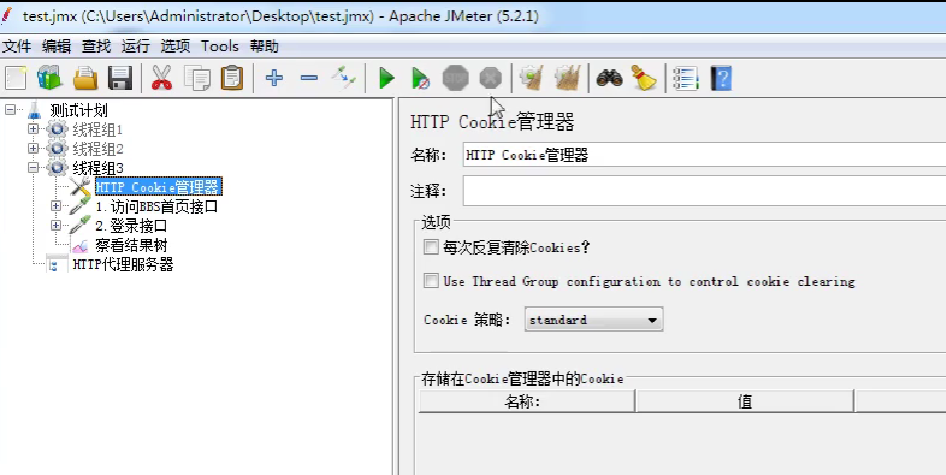
Task: Collapse the 线程组3 node
Action: 33,168
